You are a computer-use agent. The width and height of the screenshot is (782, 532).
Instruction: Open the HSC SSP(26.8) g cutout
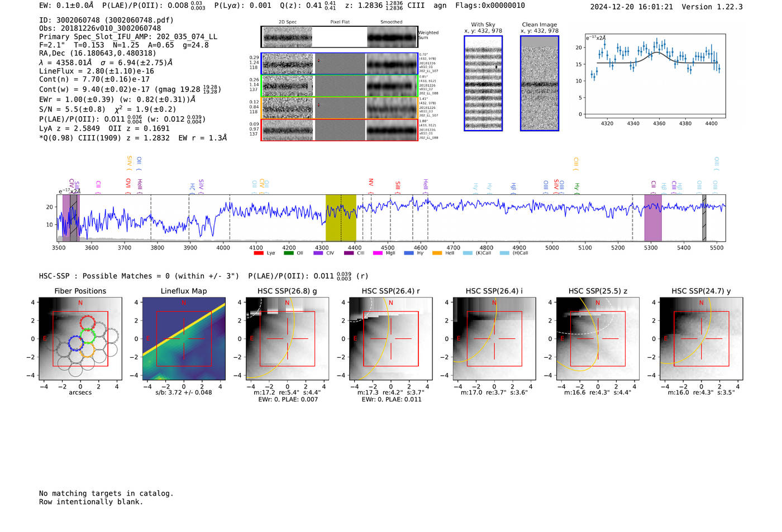pos(287,339)
